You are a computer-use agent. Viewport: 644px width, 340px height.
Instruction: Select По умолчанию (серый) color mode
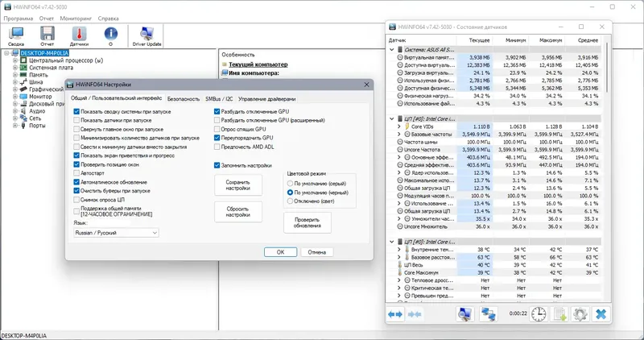click(x=291, y=184)
